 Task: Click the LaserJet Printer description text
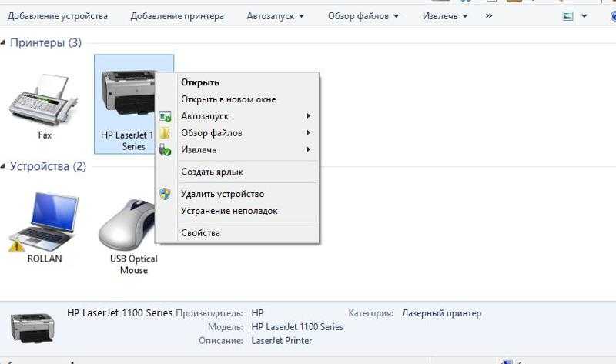coord(282,340)
